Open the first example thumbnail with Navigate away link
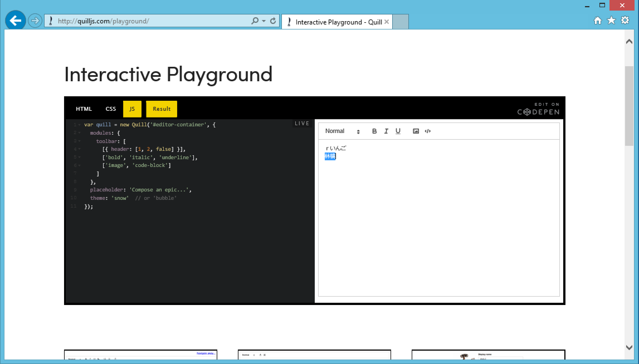639x364 pixels. click(x=141, y=355)
